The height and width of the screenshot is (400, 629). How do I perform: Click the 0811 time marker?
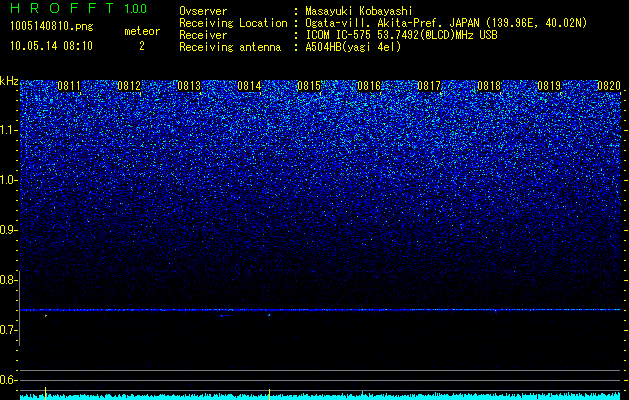tap(69, 86)
